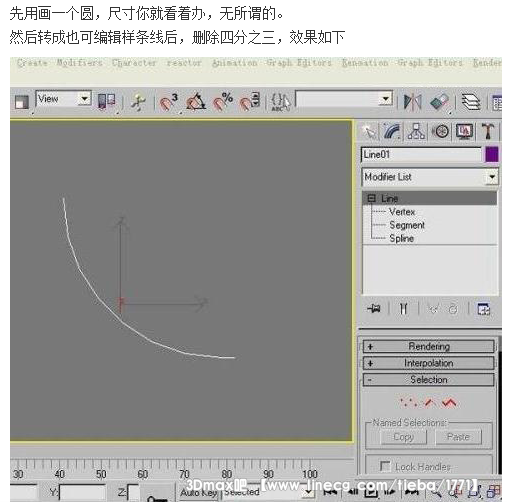Open the purple object color swatch
The image size is (507, 502).
click(492, 155)
